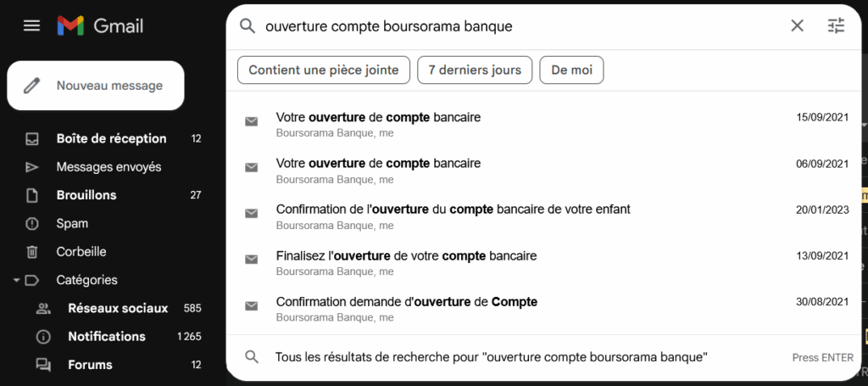The width and height of the screenshot is (868, 386).
Task: Toggle the '7 derniers jours' filter chip
Action: [x=475, y=70]
